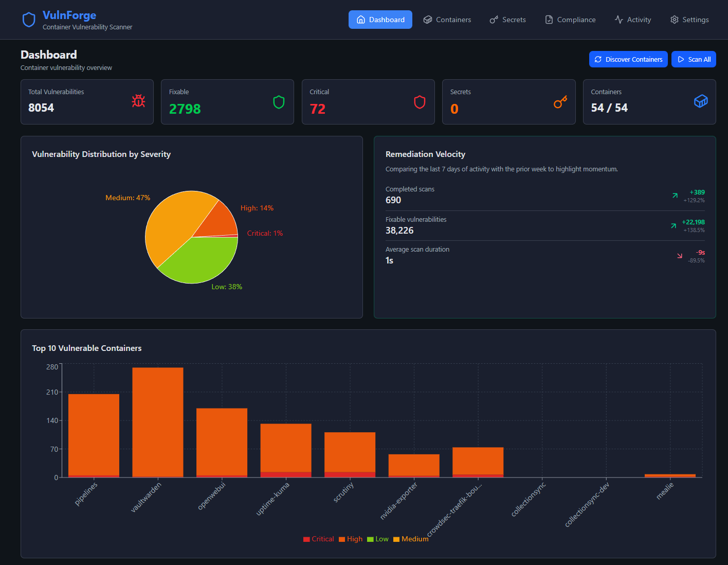This screenshot has width=728, height=565.
Task: Toggle the High series in the chart legend
Action: click(351, 539)
